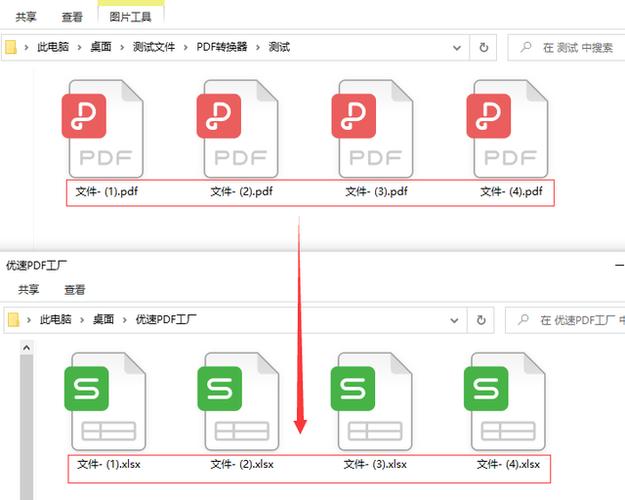Select the 文件- (3).xlsx spreadsheet icon
This screenshot has width=625, height=500.
(371, 401)
